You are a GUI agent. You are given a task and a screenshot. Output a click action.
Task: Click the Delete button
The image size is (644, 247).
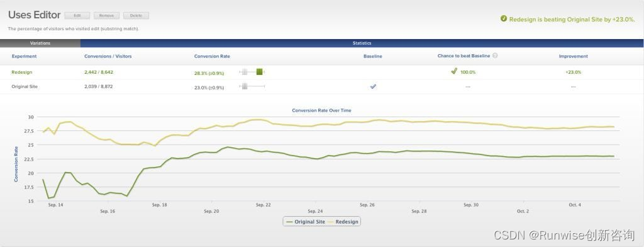pyautogui.click(x=136, y=16)
